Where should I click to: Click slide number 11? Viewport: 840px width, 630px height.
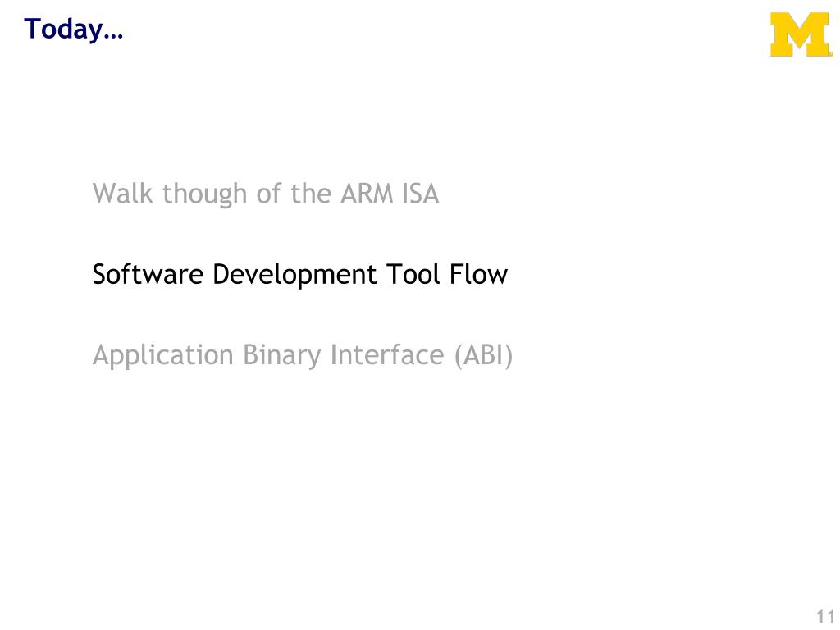click(824, 617)
